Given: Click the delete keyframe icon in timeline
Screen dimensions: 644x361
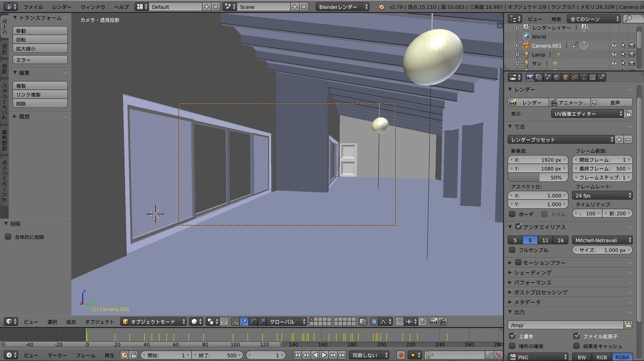Looking at the screenshot, I should click(498, 355).
